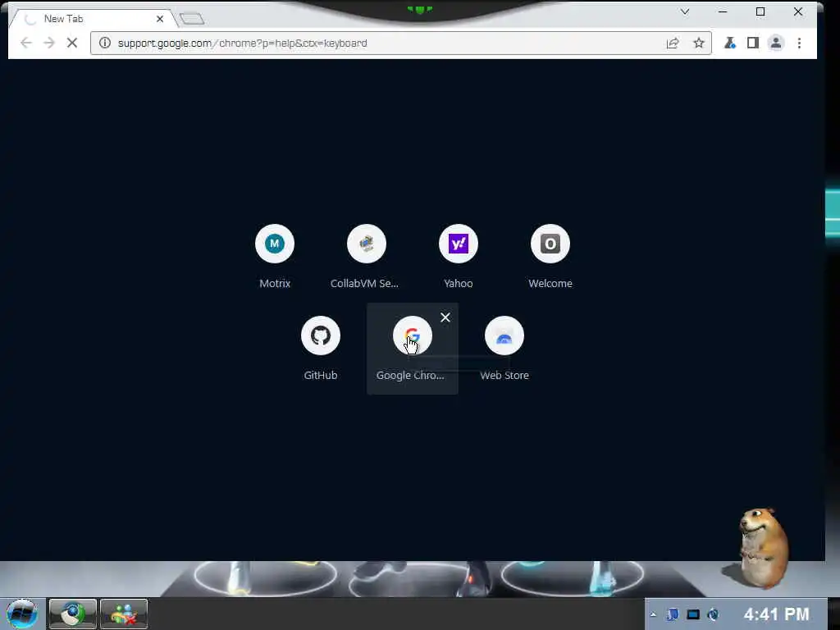840x630 pixels.
Task: Click the taskbar clock 4:41 PM
Action: click(x=776, y=614)
